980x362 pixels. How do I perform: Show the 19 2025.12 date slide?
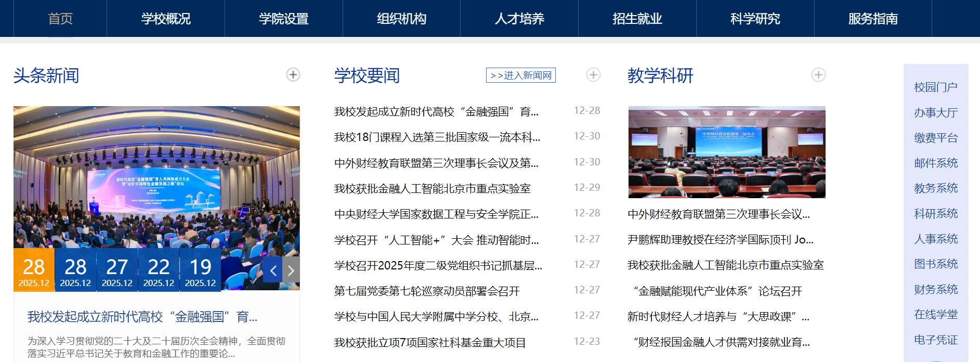tap(200, 270)
